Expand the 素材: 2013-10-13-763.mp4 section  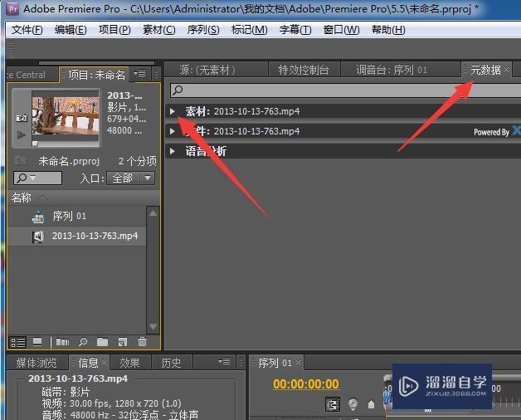(172, 111)
